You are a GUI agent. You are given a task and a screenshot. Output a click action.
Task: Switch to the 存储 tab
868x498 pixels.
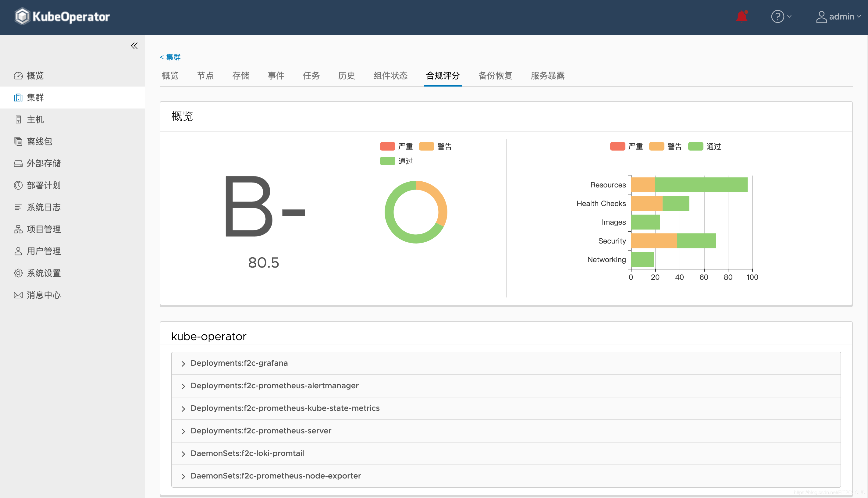(241, 76)
